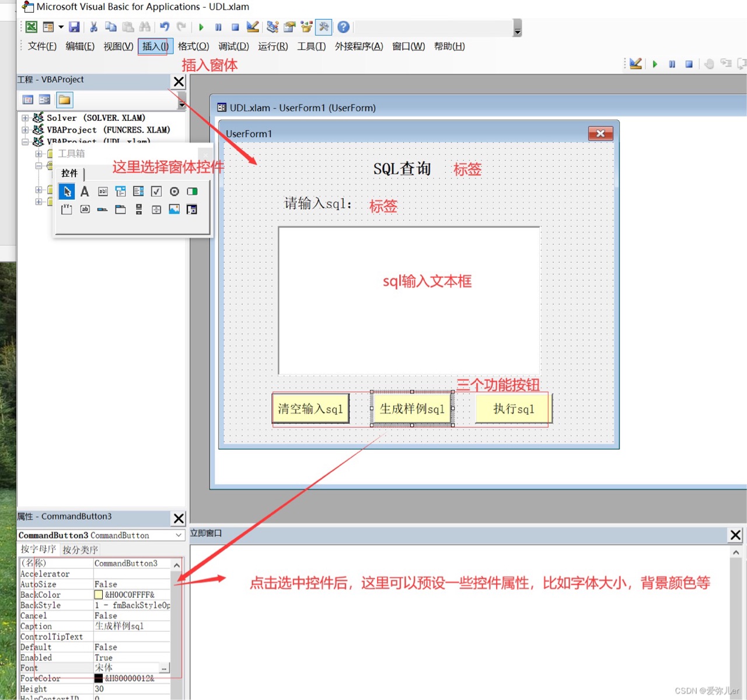Save the project with the floppy icon
747x700 pixels.
74,27
